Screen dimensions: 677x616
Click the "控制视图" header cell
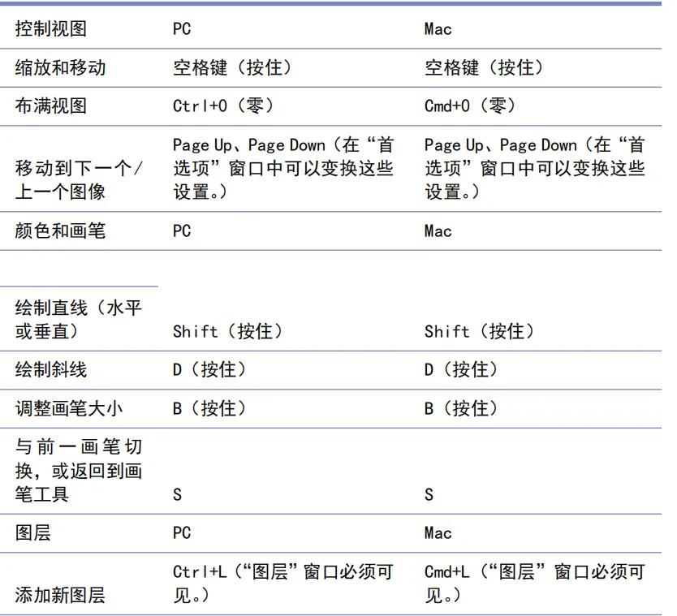point(51,29)
